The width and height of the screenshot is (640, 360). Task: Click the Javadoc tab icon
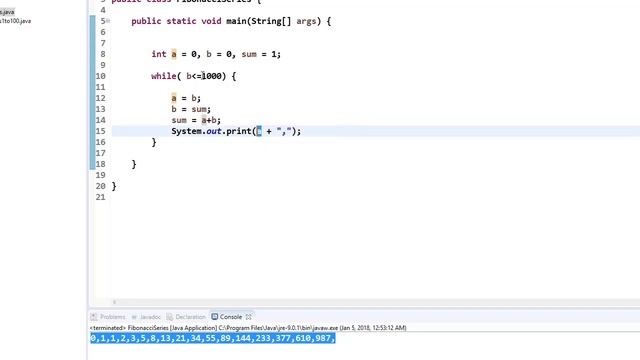pos(134,317)
